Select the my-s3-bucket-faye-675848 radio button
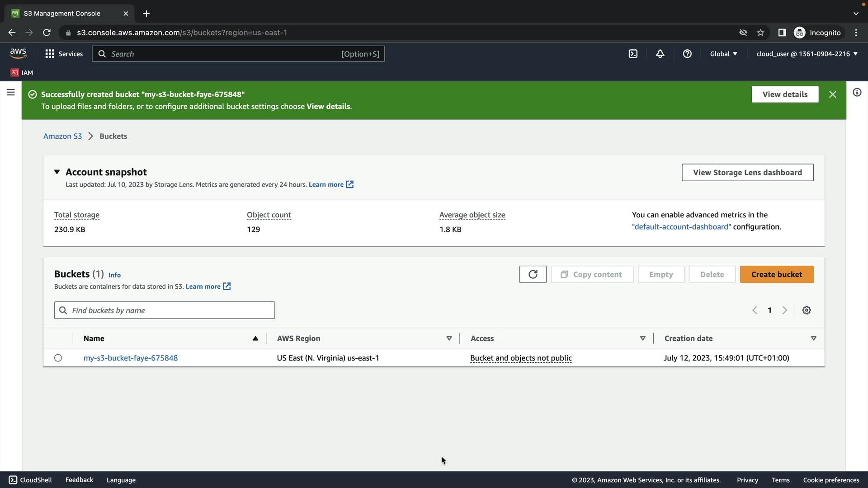868x488 pixels. tap(58, 358)
